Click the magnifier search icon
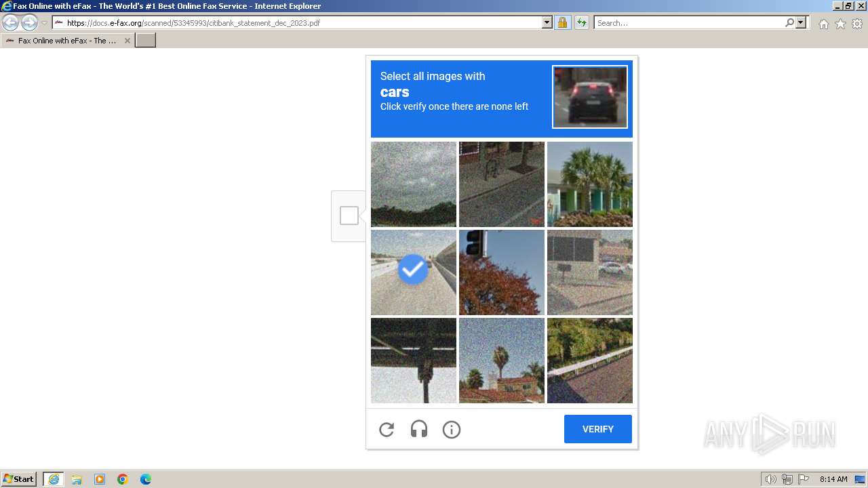This screenshot has width=868, height=488. 789,23
